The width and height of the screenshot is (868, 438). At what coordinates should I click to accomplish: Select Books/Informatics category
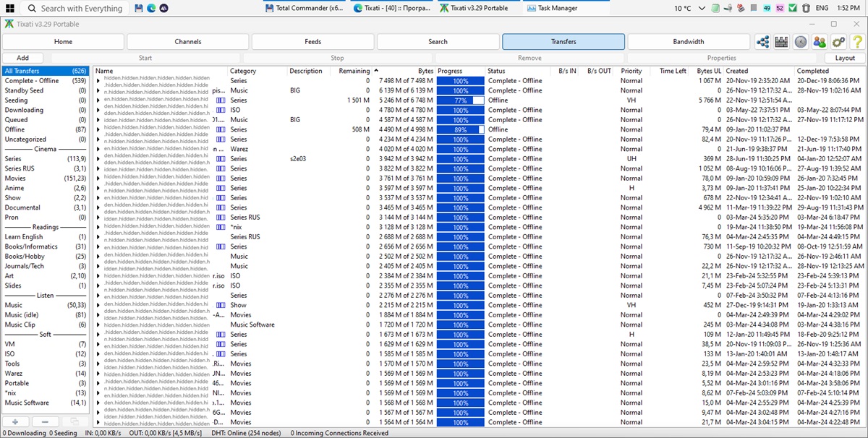tap(45, 246)
